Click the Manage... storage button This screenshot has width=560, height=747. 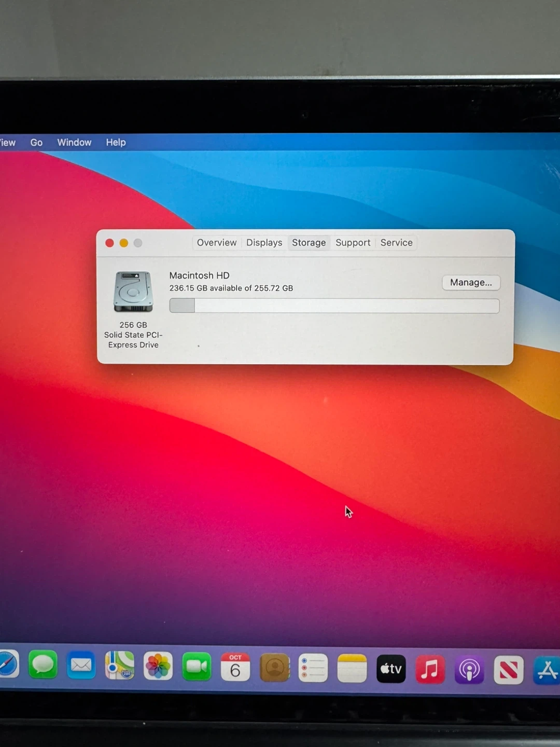pyautogui.click(x=471, y=283)
